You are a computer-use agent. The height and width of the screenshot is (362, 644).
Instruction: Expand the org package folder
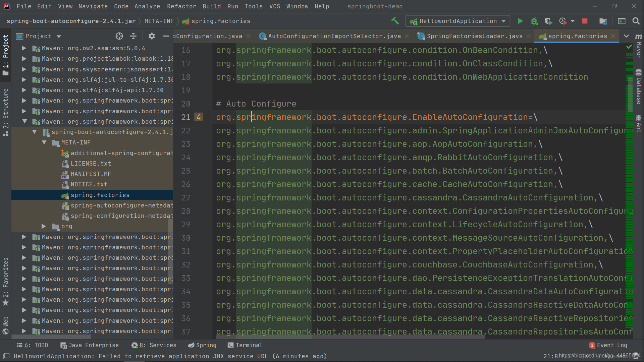(44, 226)
